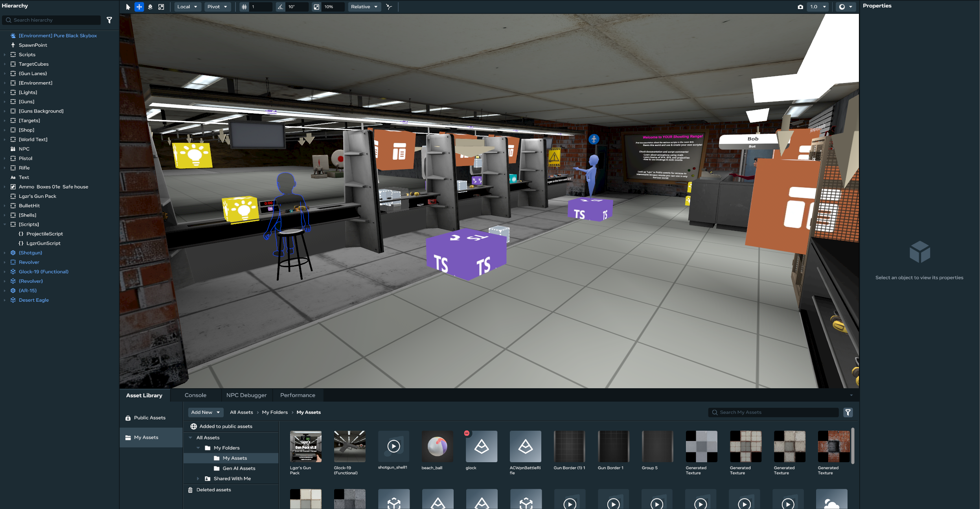Switch to the Console tab
980x509 pixels.
[195, 395]
